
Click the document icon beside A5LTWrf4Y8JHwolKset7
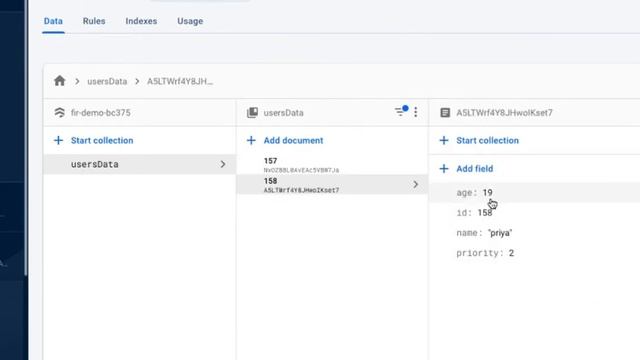[445, 113]
